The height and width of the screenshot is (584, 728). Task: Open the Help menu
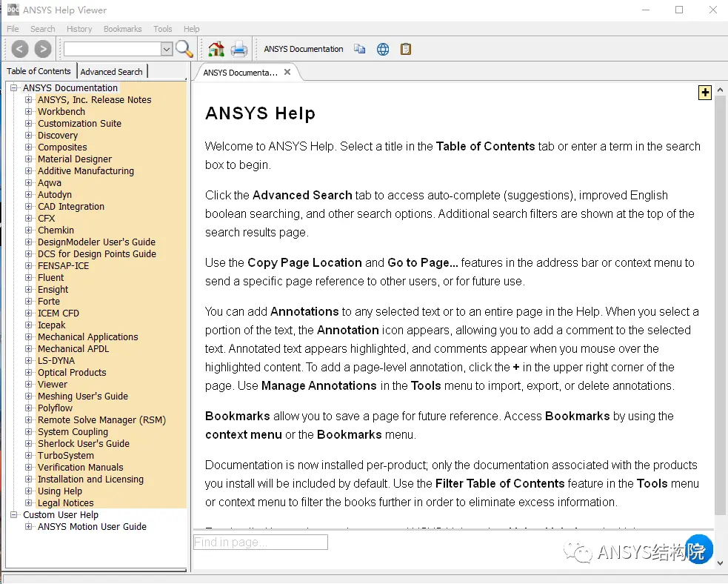pos(191,29)
